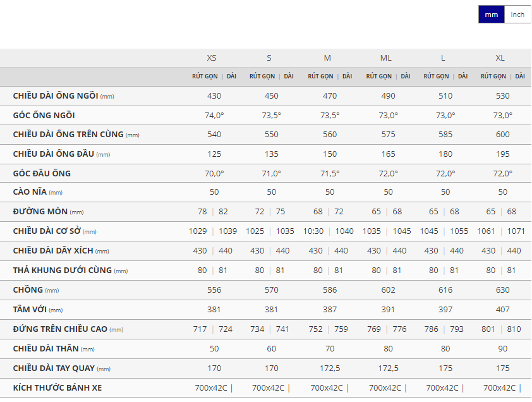
Task: Select the XS size column header
Action: tap(212, 58)
